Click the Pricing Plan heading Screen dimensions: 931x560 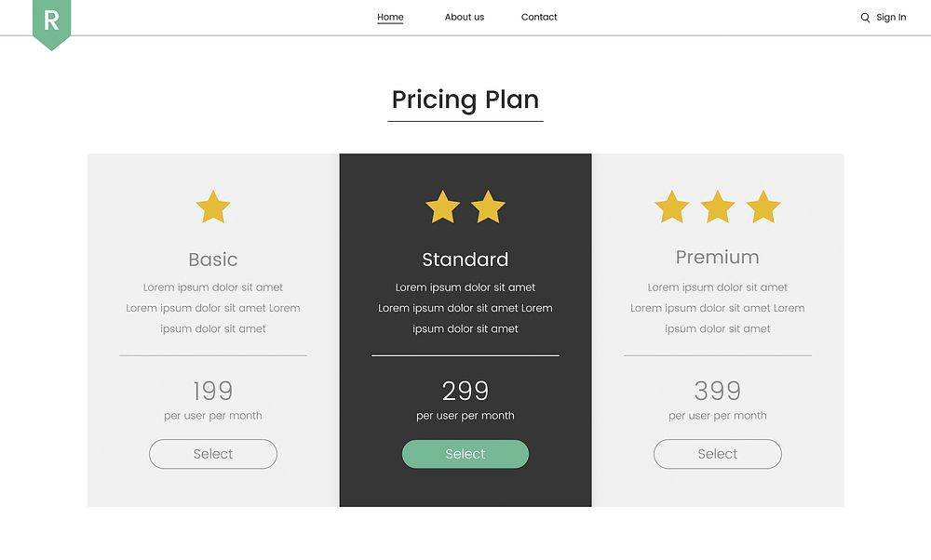(x=465, y=100)
